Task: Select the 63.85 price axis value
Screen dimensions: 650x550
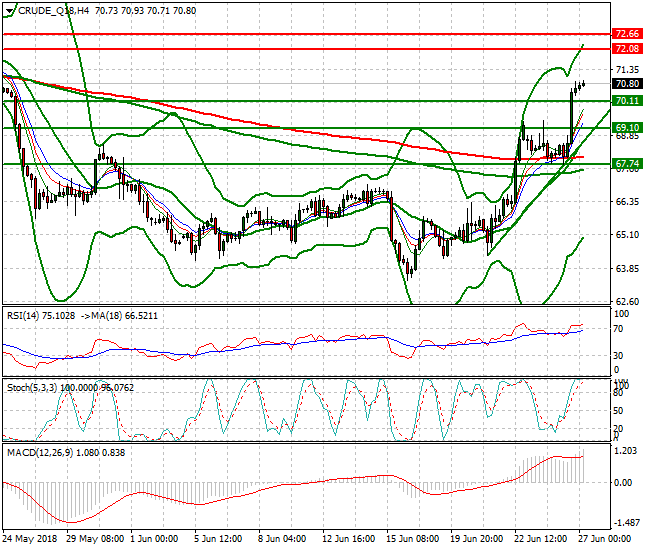Action: click(627, 269)
